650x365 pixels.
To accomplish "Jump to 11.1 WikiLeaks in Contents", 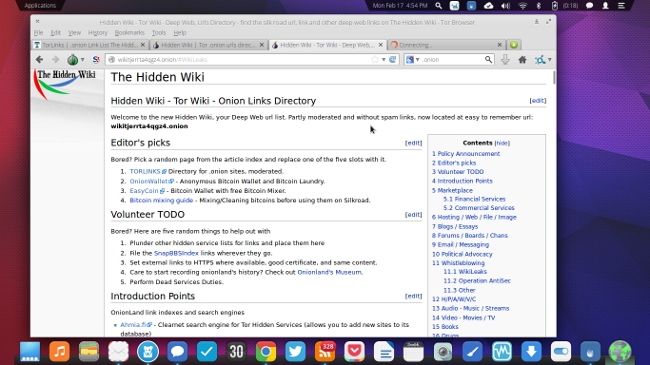I will (x=465, y=272).
